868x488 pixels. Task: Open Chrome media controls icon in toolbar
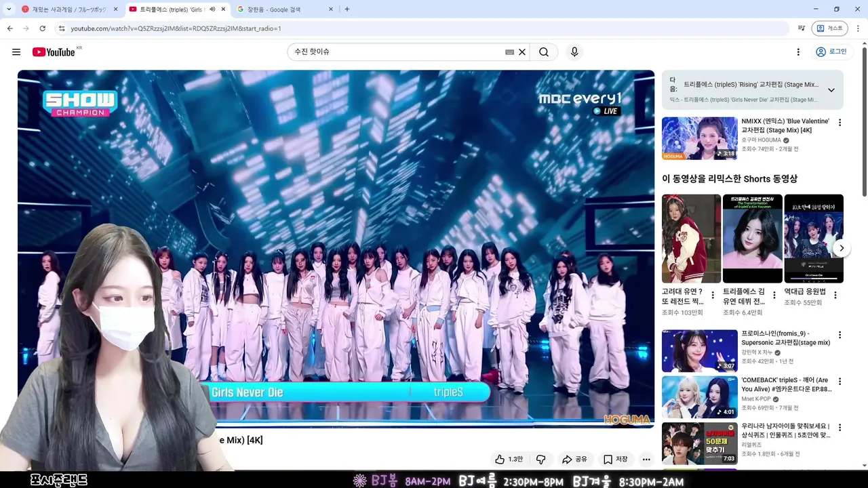coord(802,28)
